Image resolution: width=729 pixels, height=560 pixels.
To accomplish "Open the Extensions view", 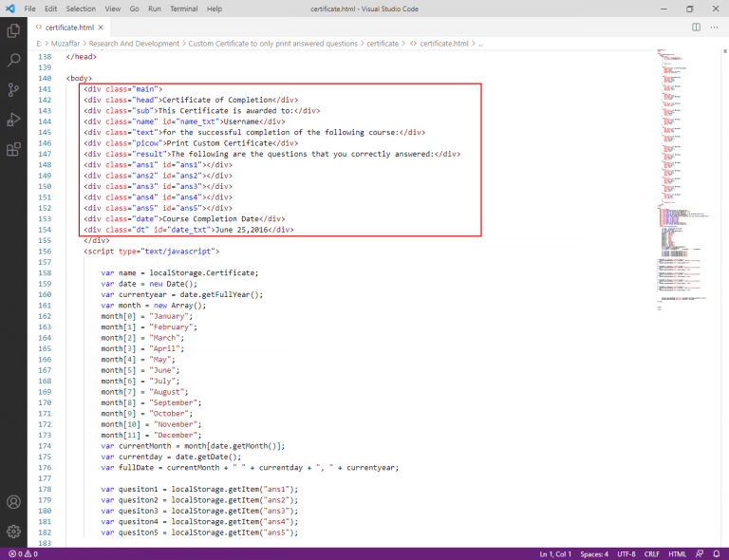I will (x=13, y=149).
